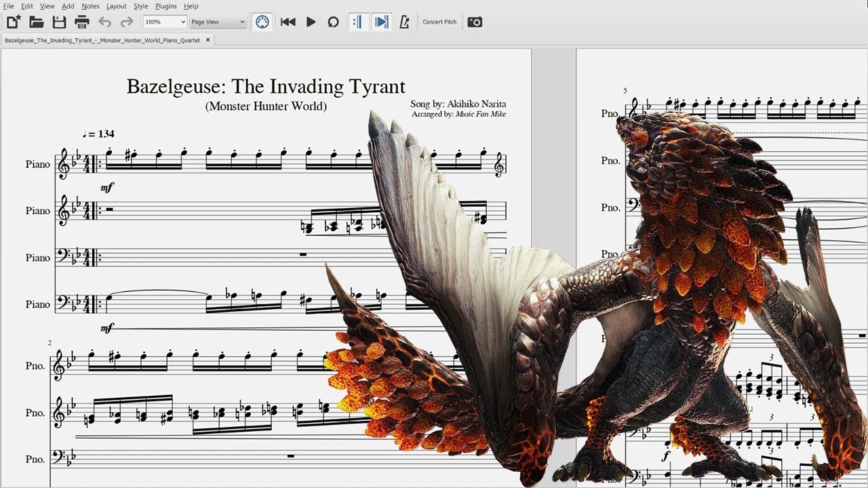
Task: Select the title Bazelgeuse: The Invading Tyrant
Action: pyautogui.click(x=266, y=87)
